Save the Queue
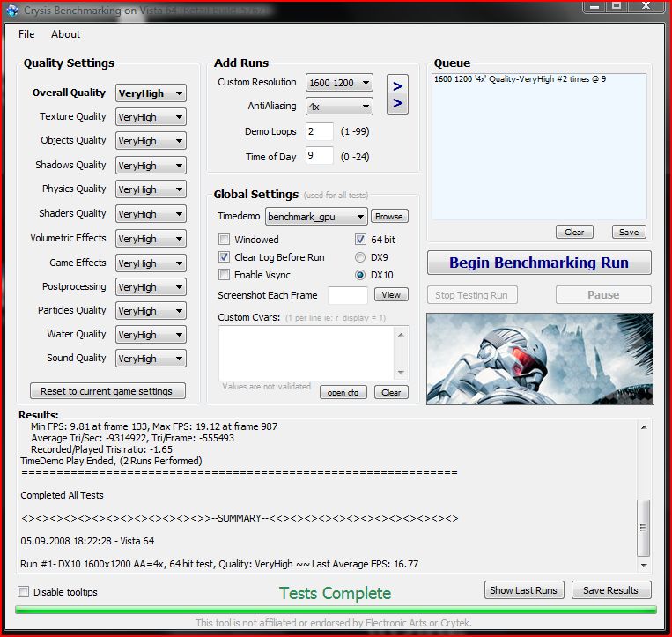The width and height of the screenshot is (672, 637). click(629, 232)
